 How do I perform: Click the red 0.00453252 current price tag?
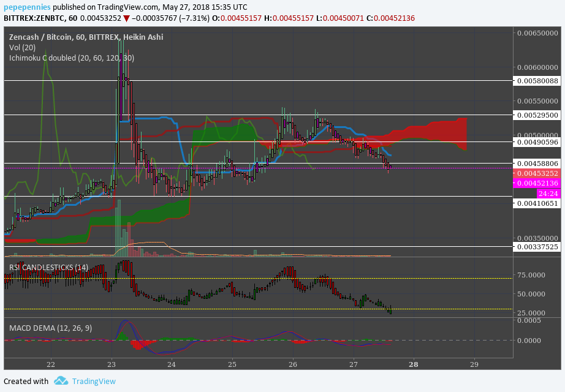[x=537, y=173]
